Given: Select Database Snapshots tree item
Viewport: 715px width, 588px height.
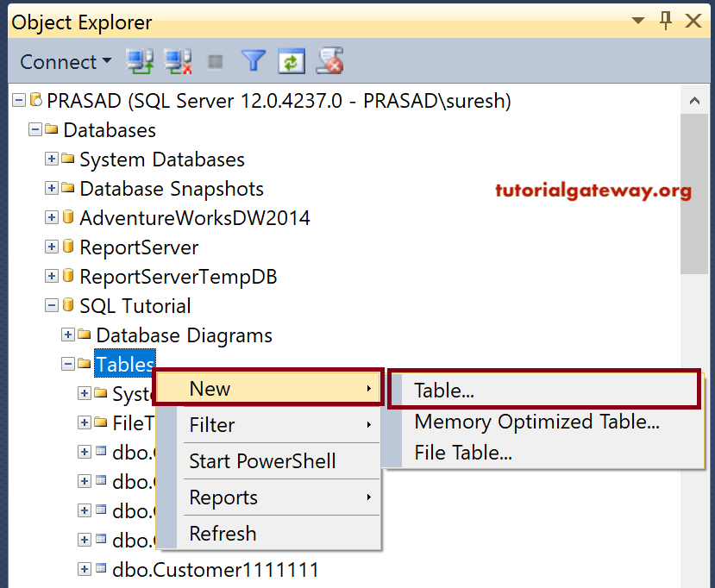Looking at the screenshot, I should pyautogui.click(x=172, y=189).
